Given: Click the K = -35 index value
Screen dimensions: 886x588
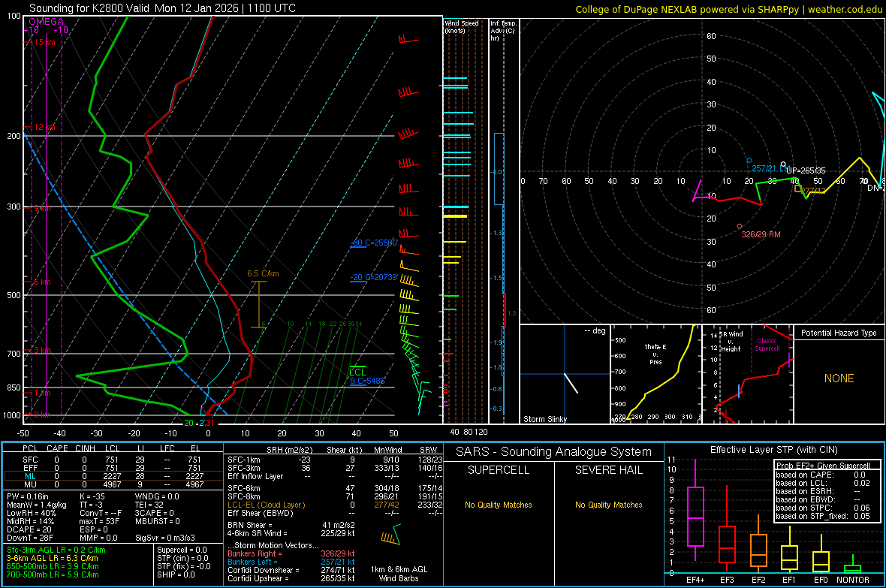Looking at the screenshot, I should [92, 496].
